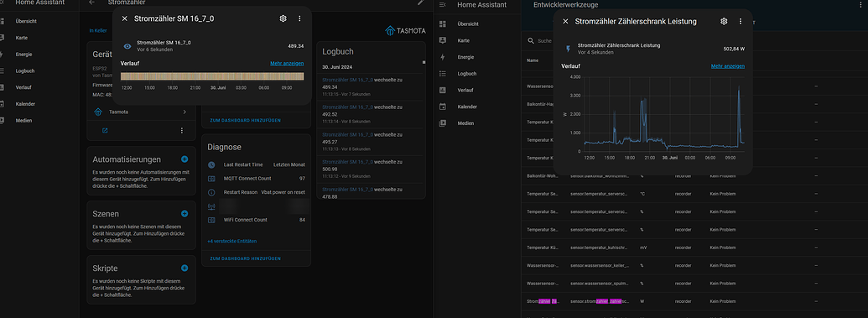Select row sensor.wassersensor_spulm...
Viewport: 868px width, 318px height.
pyautogui.click(x=694, y=283)
